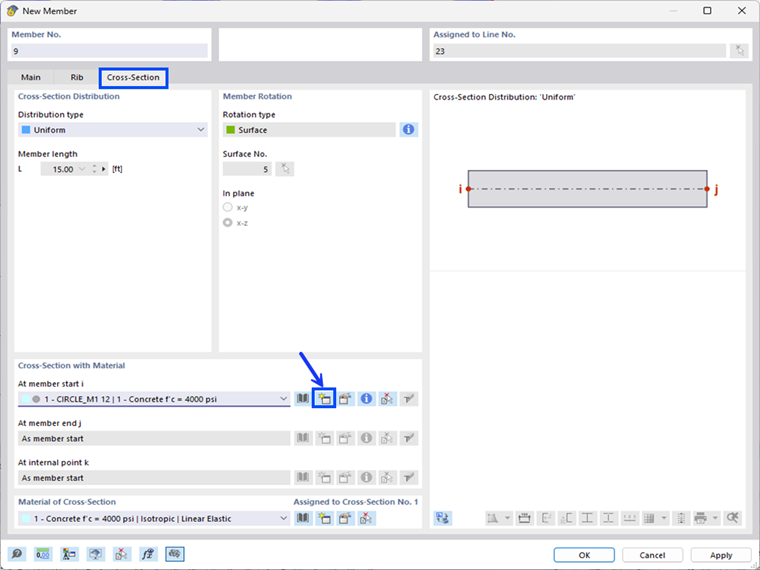Click blue Uniform color swatch in Distribution type

(26, 129)
